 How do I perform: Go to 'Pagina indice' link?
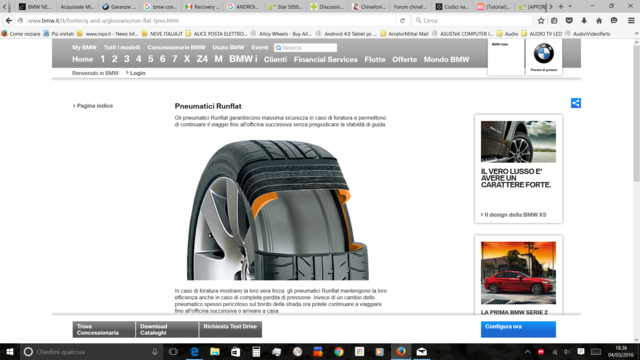95,106
